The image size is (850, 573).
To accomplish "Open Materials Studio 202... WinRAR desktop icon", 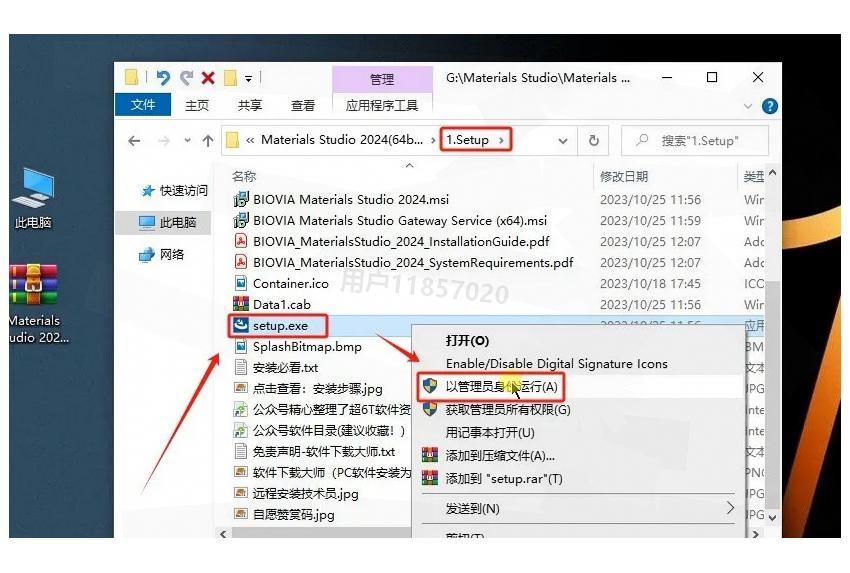I will click(34, 304).
